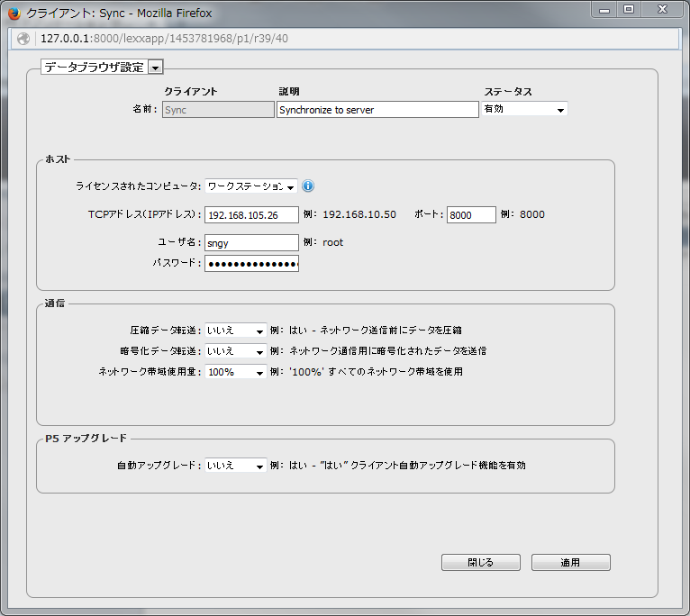Click the address bar URL text
This screenshot has height=616, width=690.
pos(164,40)
